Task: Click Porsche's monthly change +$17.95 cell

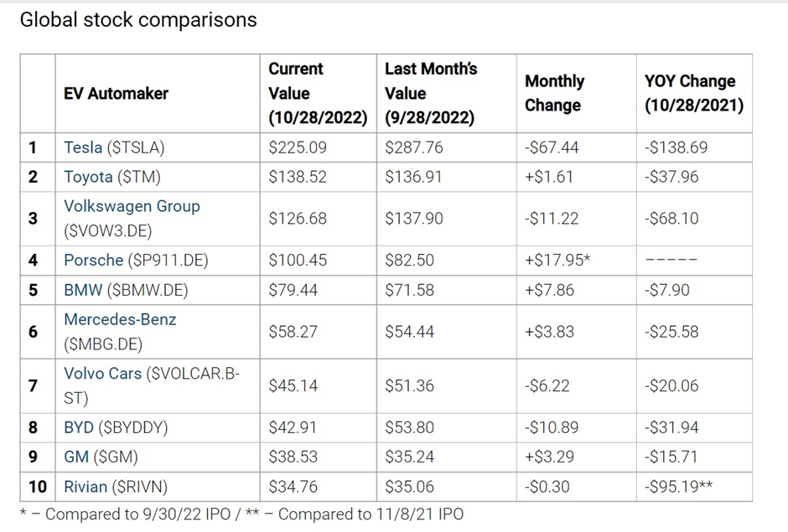Action: click(557, 260)
